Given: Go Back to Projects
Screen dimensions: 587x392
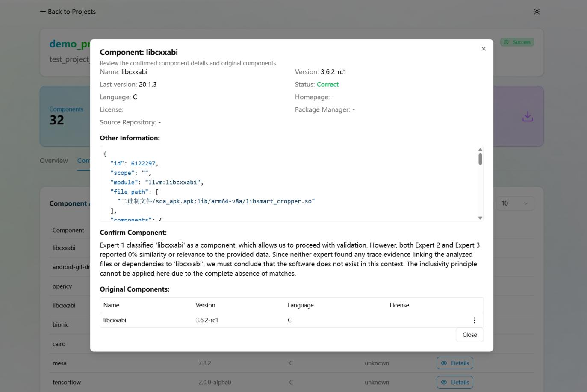Looking at the screenshot, I should [68, 12].
